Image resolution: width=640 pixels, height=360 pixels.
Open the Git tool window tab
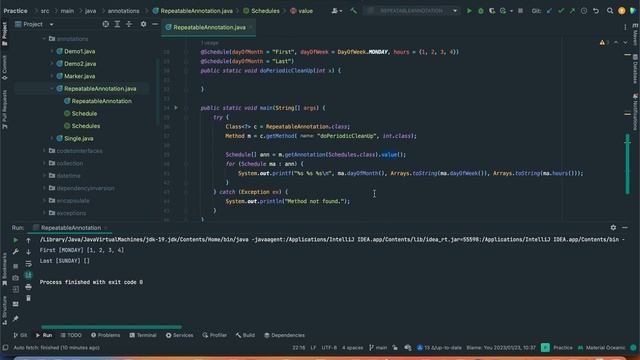point(20,336)
